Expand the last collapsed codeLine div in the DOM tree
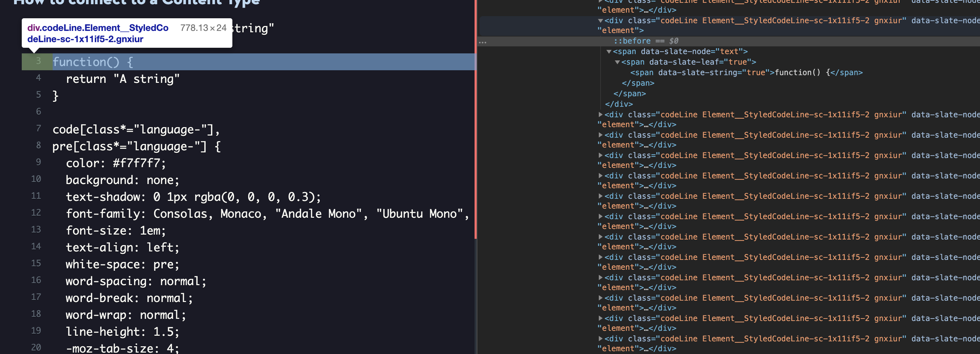This screenshot has height=354, width=980. [x=600, y=339]
